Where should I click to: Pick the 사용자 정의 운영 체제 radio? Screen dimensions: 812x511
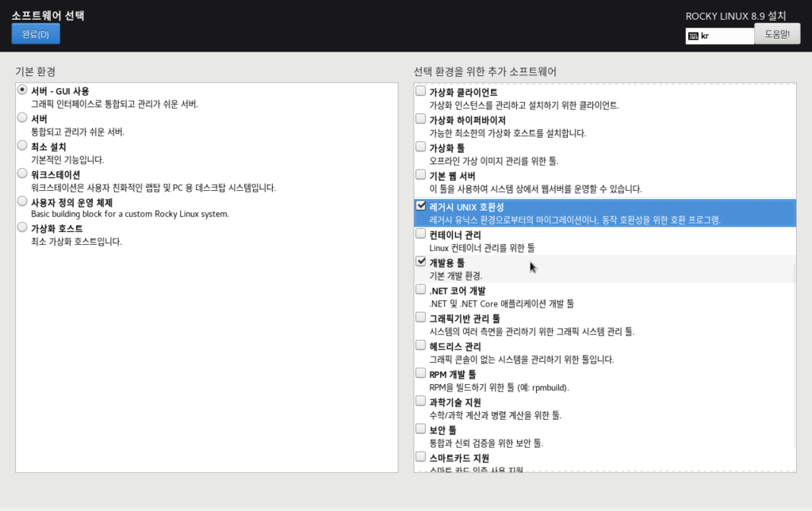(22, 201)
